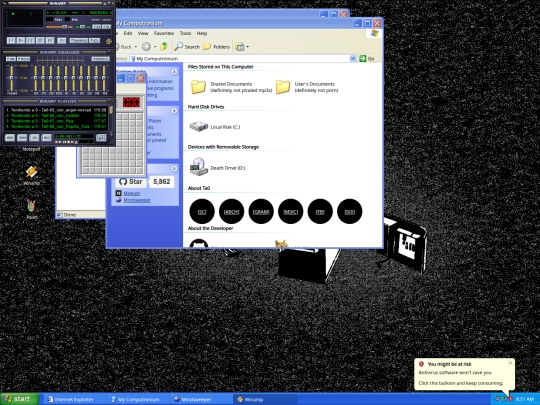Open Views toolbar dropdown
Image resolution: width=540 pixels, height=405 pixels.
[242, 46]
